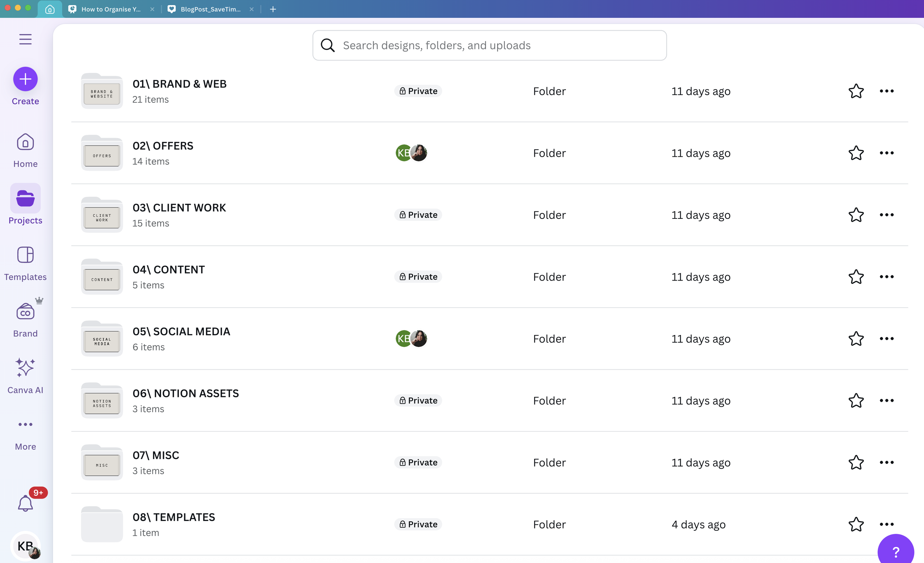Image resolution: width=924 pixels, height=563 pixels.
Task: Click the purple help question mark button
Action: [x=896, y=552]
